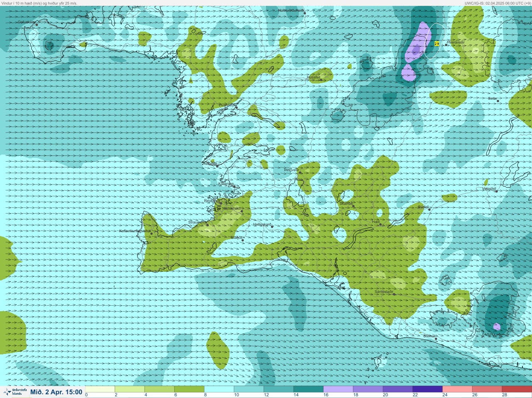Click the Vatnsfell station label
Image resolution: width=532 pixels, height=398 pixels.
click(489, 189)
